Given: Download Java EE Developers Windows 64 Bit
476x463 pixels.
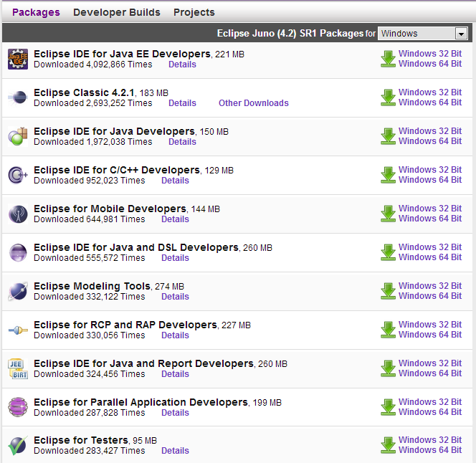Looking at the screenshot, I should [430, 64].
